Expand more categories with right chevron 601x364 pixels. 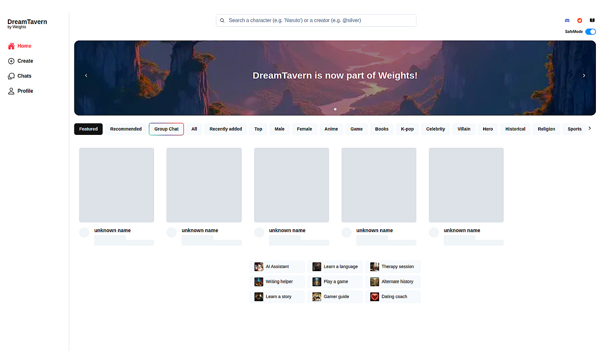tap(589, 128)
